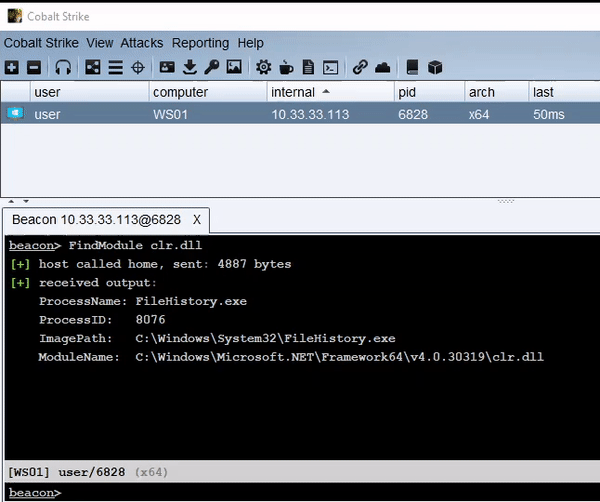Open listeners via the headphones icon
Image resolution: width=600 pixels, height=502 pixels.
pos(63,68)
